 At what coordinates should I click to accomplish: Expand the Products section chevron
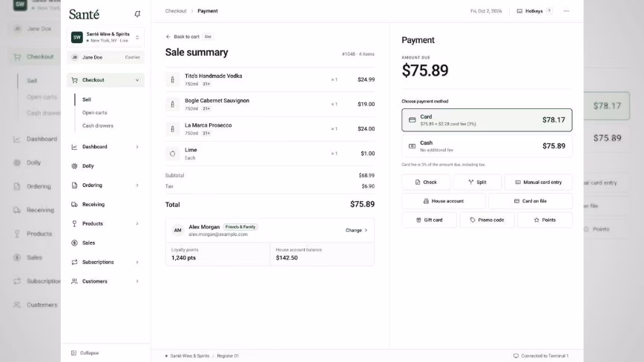[x=137, y=224]
